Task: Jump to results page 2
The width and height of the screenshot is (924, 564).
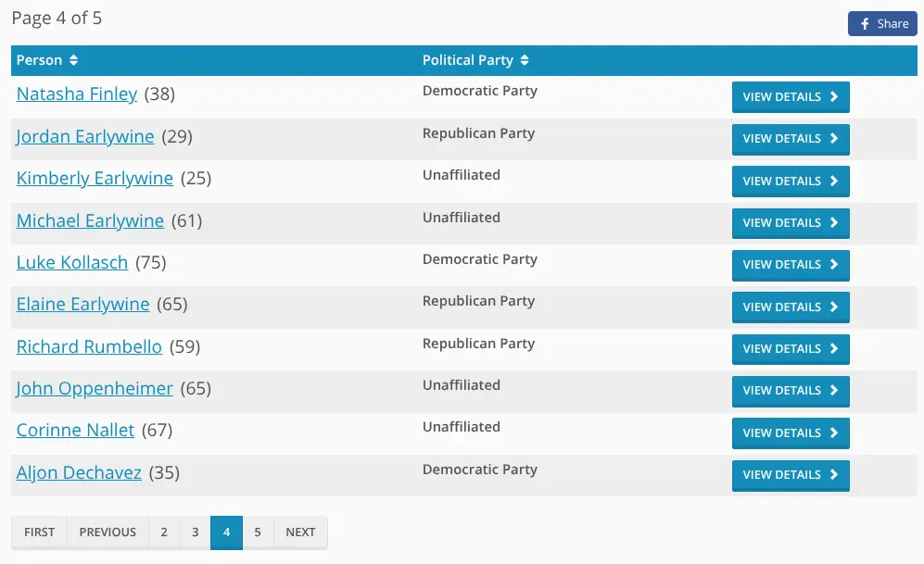Action: 164,532
